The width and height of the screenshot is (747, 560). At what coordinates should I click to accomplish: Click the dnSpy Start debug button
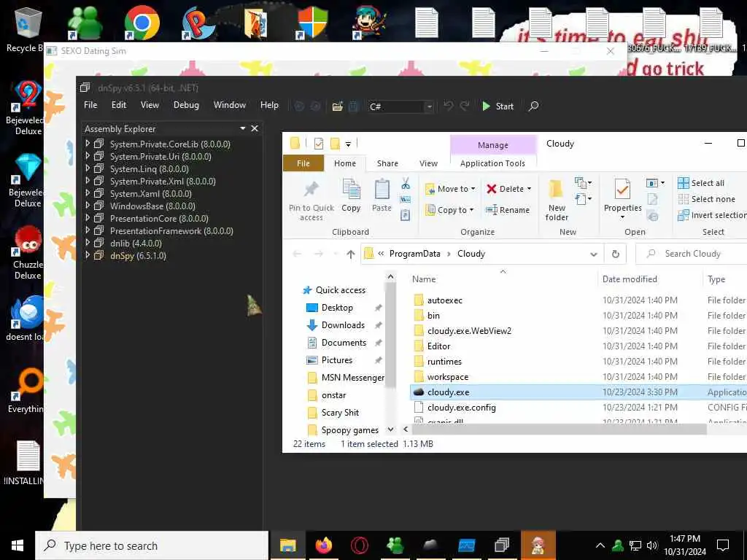[x=498, y=106]
